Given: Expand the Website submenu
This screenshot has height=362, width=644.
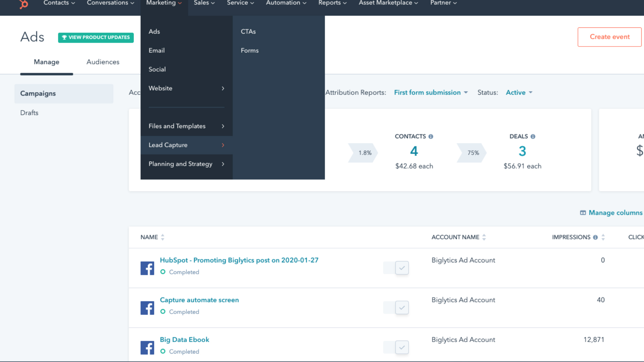Looking at the screenshot, I should coord(187,88).
